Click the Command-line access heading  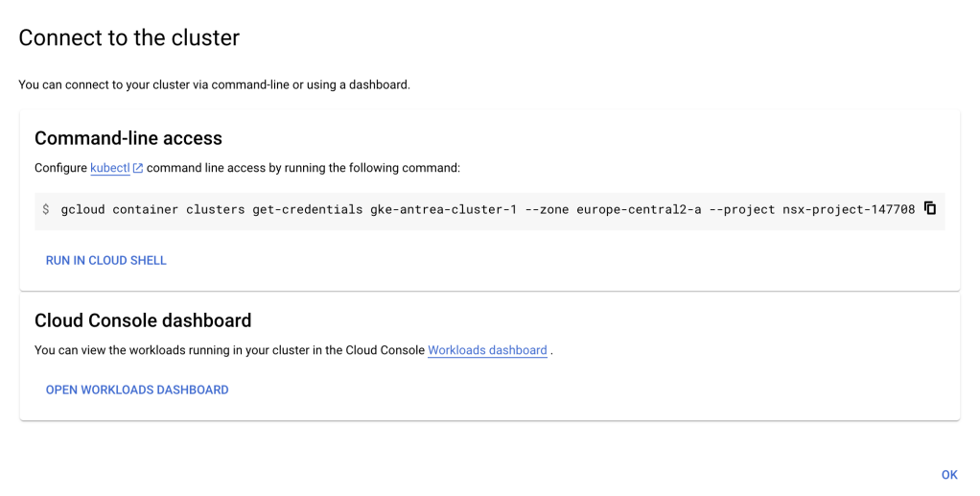(x=128, y=138)
